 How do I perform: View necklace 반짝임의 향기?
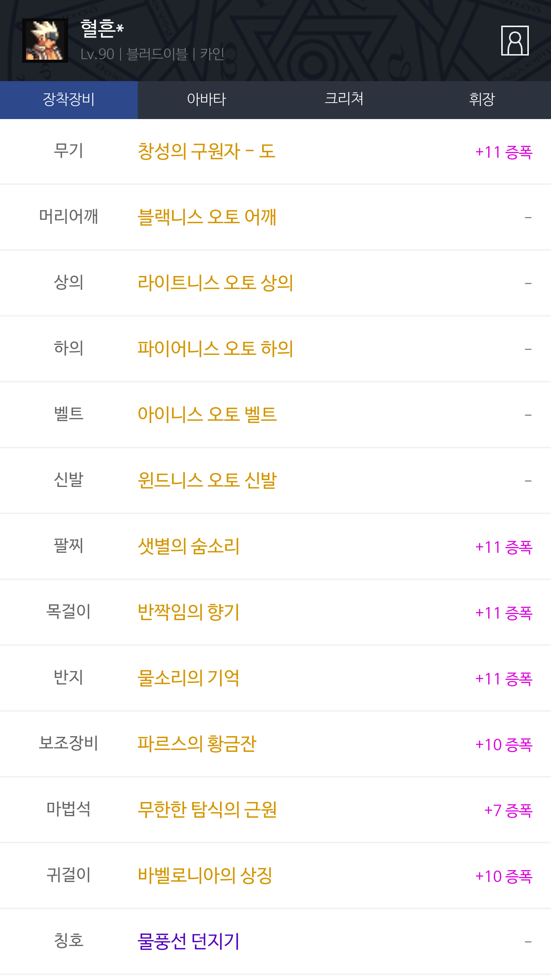coord(189,612)
